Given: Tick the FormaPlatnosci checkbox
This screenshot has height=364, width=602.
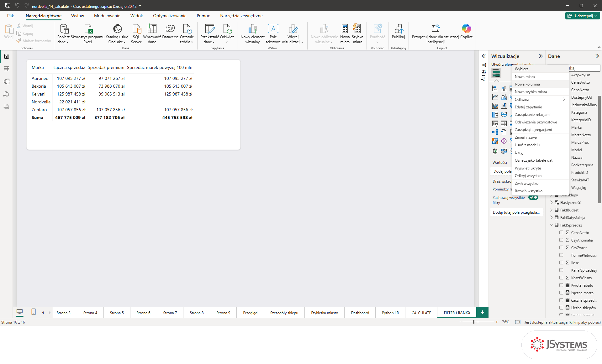Looking at the screenshot, I should pos(561,255).
